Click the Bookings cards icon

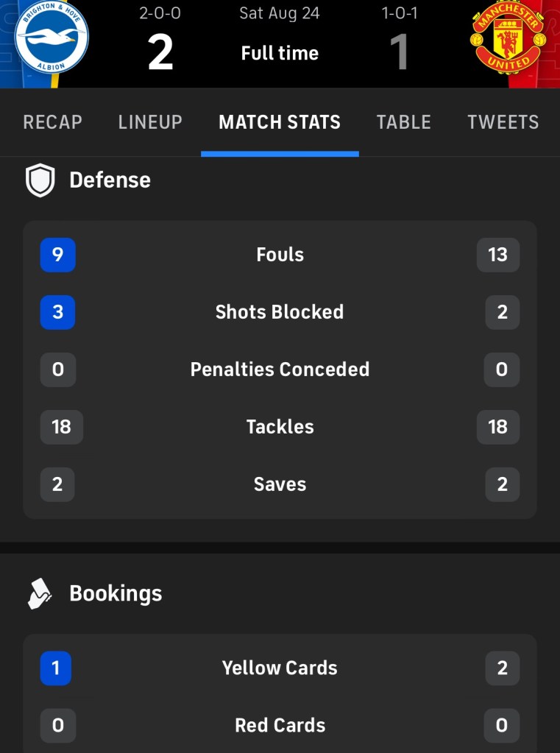(x=40, y=593)
